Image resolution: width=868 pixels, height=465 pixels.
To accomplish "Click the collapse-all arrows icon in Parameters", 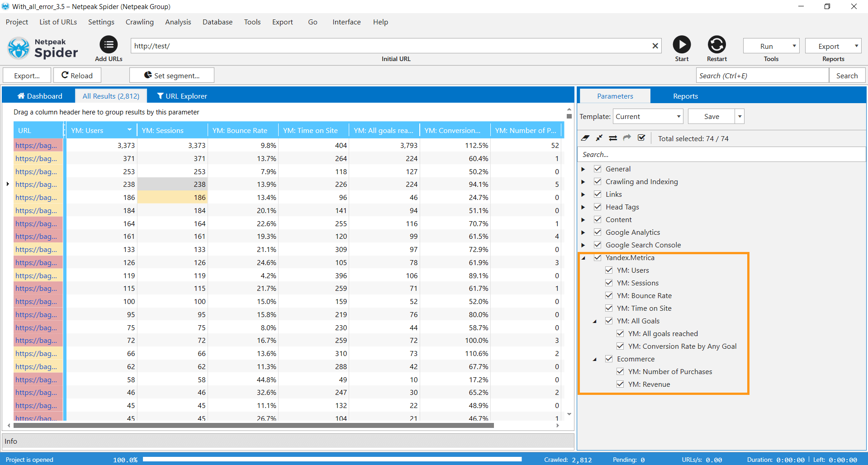I will (x=599, y=138).
